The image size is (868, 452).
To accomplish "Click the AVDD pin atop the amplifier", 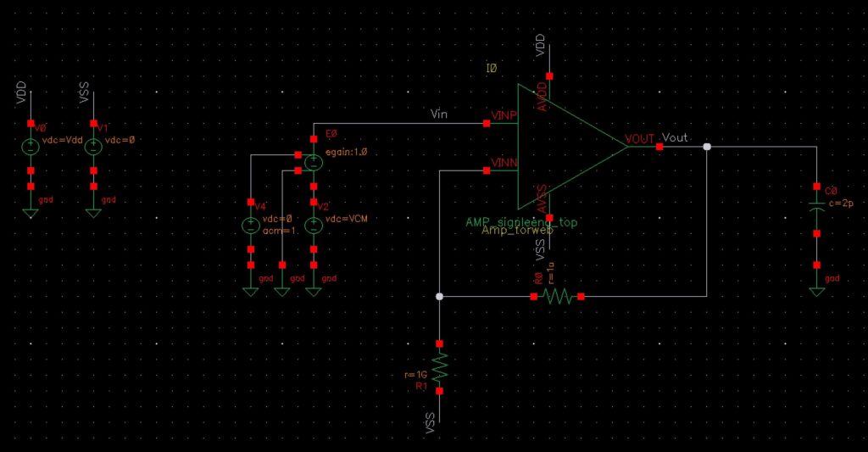I will [x=549, y=75].
